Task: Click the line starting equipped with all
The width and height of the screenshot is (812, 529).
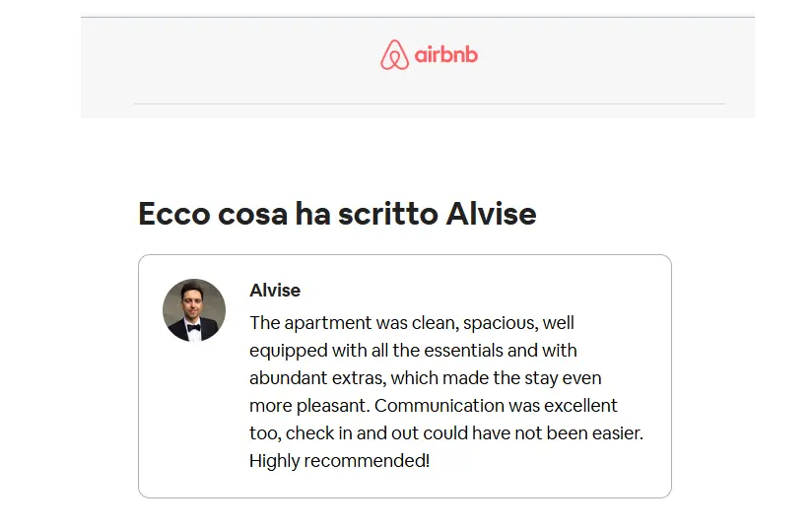Action: pyautogui.click(x=413, y=351)
